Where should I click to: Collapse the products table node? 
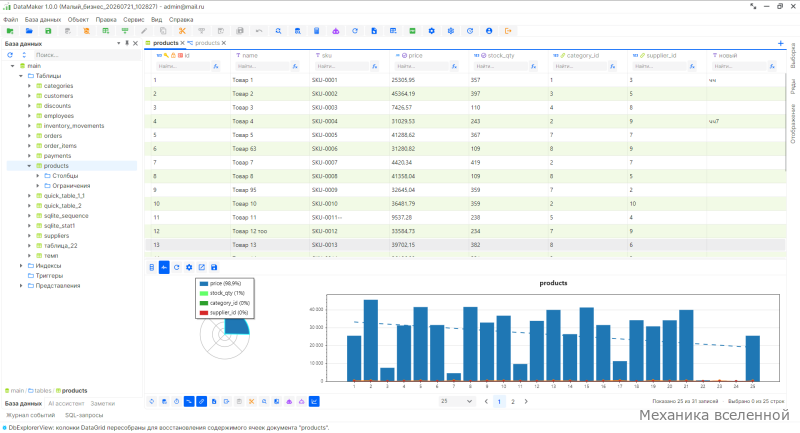(x=29, y=166)
